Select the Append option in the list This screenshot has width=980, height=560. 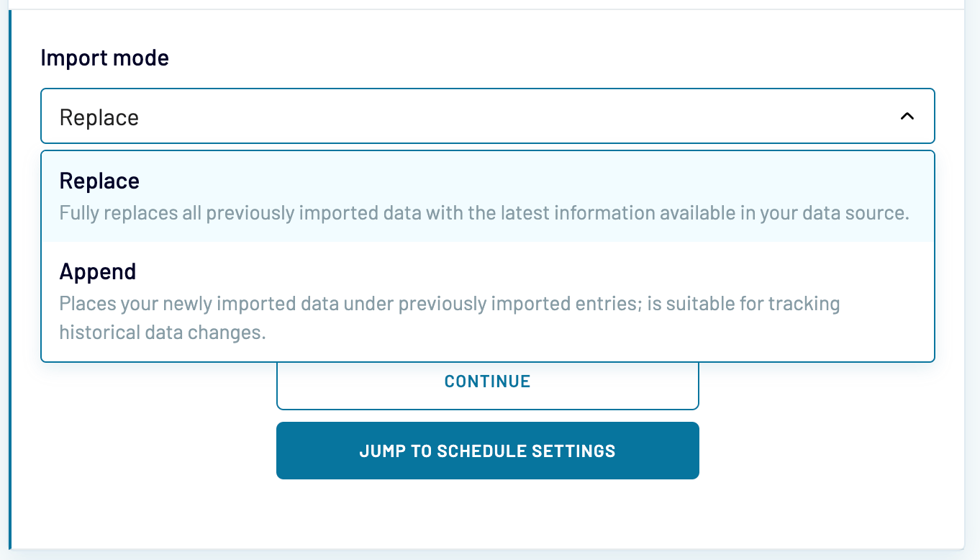pos(487,301)
